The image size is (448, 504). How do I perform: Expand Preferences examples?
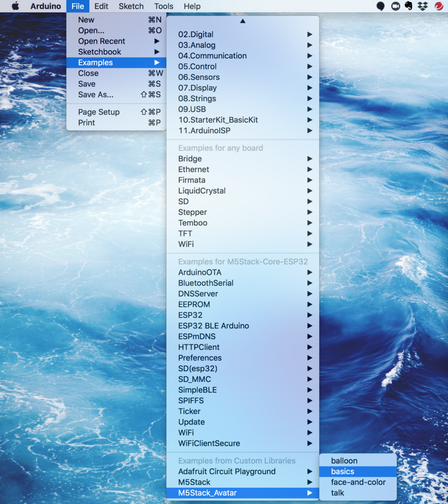[243, 358]
